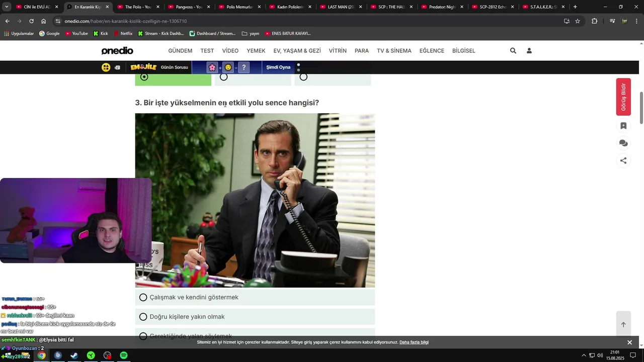The image size is (644, 362).
Task: Open the VİDEO menu
Action: coord(230,51)
